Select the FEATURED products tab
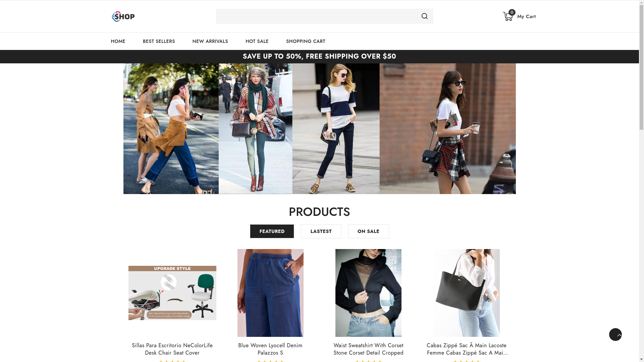This screenshot has width=644, height=362. click(272, 231)
